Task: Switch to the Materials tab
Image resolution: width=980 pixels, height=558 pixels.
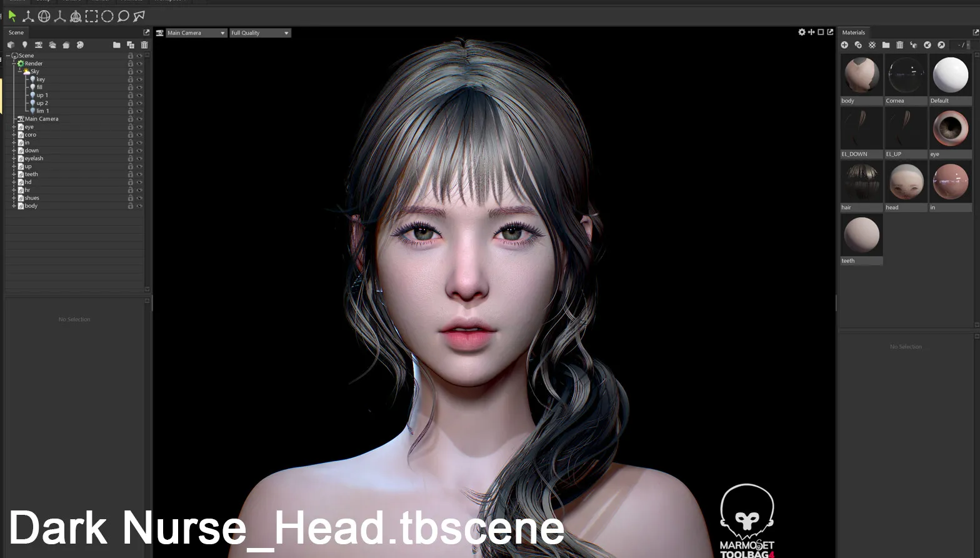Action: coord(853,33)
